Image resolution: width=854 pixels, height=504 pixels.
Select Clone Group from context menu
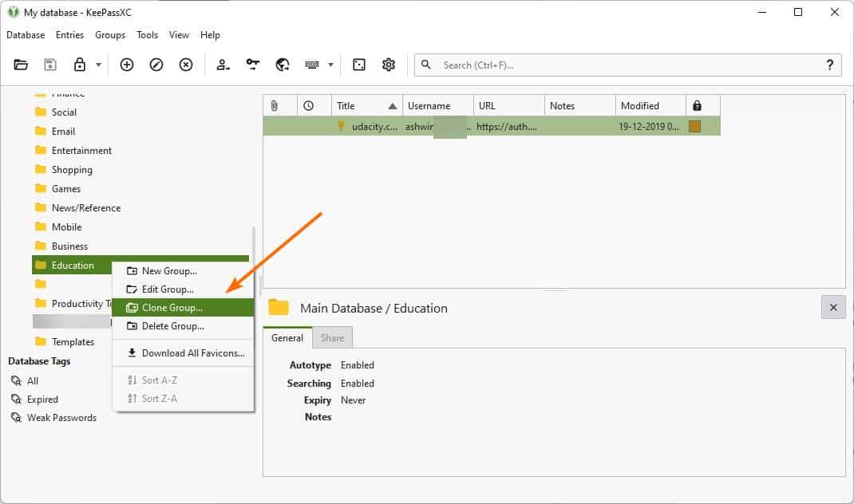[172, 307]
